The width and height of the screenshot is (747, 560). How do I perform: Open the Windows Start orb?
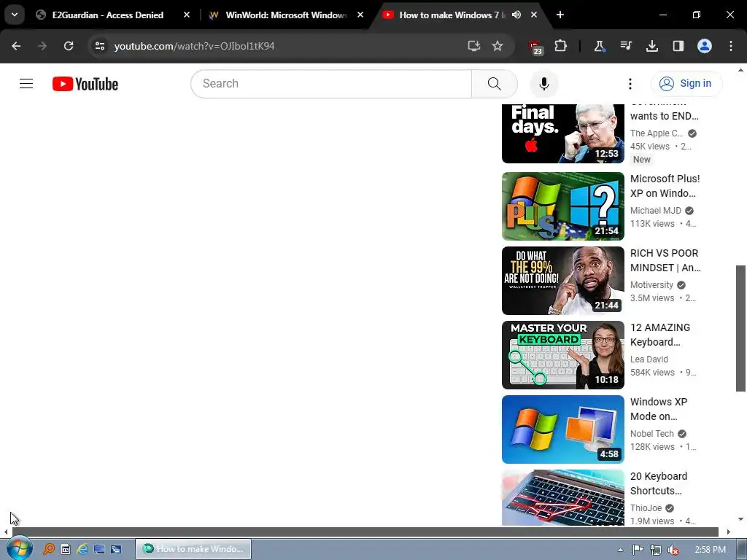tap(19, 548)
